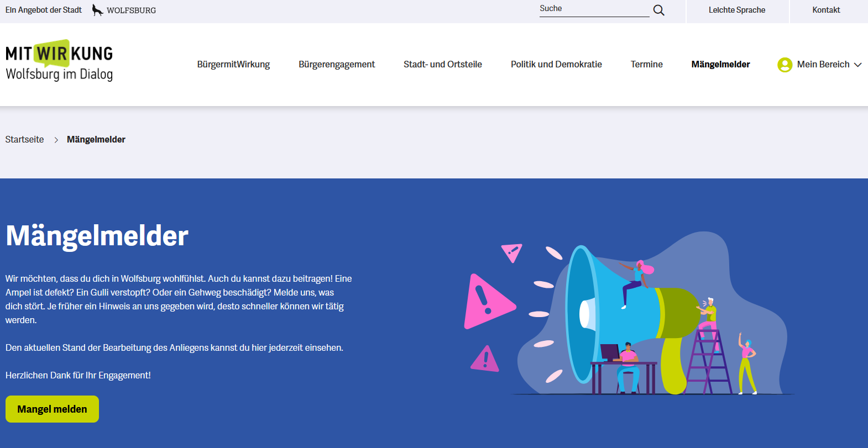The height and width of the screenshot is (448, 868).
Task: Switch to Leichte Sprache
Action: 736,10
